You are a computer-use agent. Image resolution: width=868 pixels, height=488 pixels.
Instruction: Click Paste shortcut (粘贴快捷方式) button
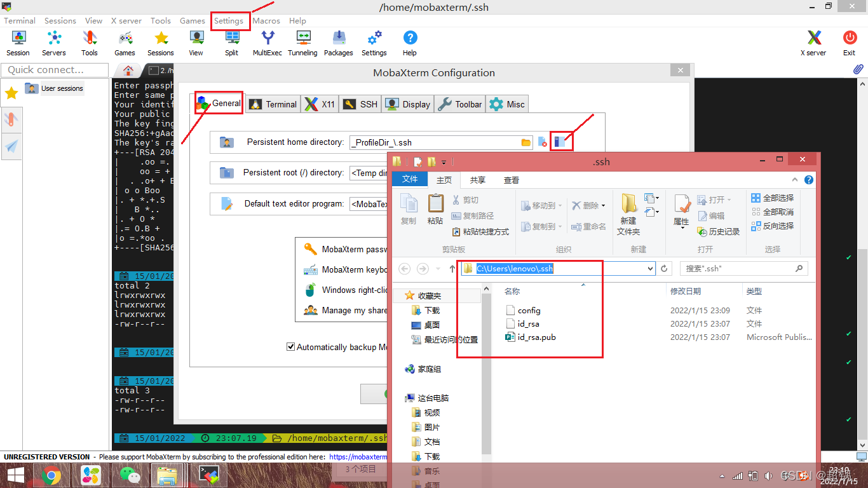[480, 232]
